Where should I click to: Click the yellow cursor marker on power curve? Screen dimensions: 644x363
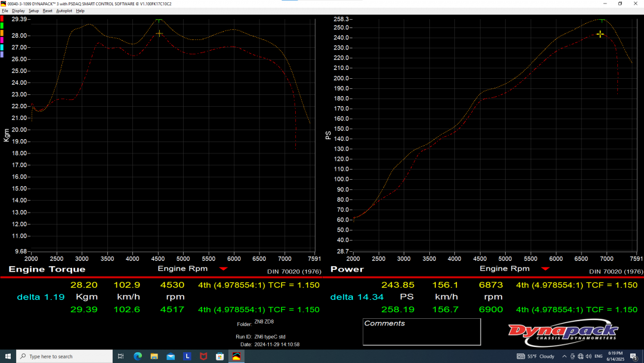coord(600,34)
